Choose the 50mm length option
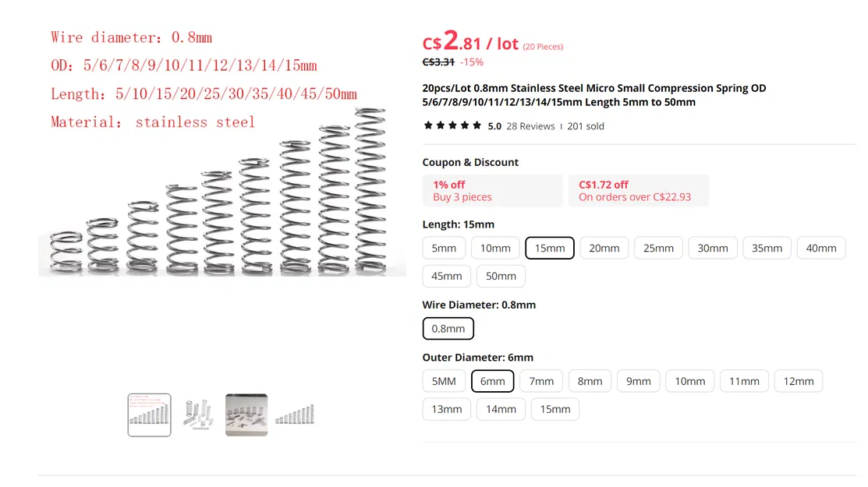Viewport: 868px width, 487px height. point(501,277)
